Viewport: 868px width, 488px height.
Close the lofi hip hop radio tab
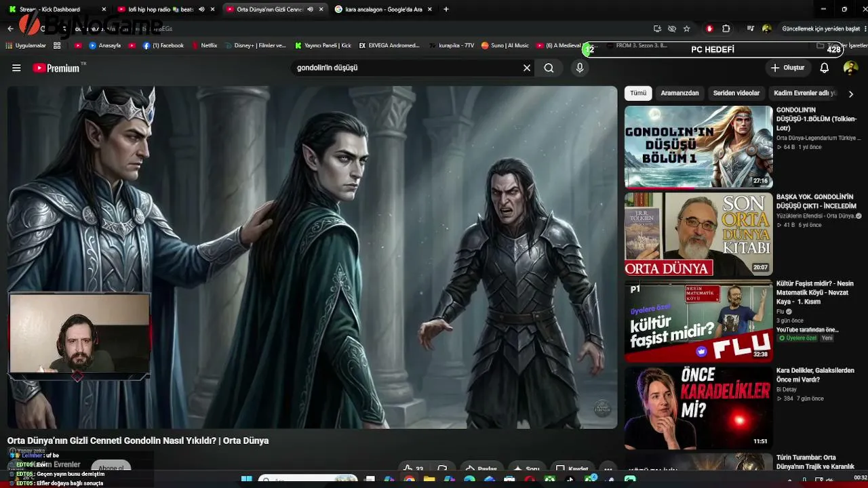coord(212,9)
